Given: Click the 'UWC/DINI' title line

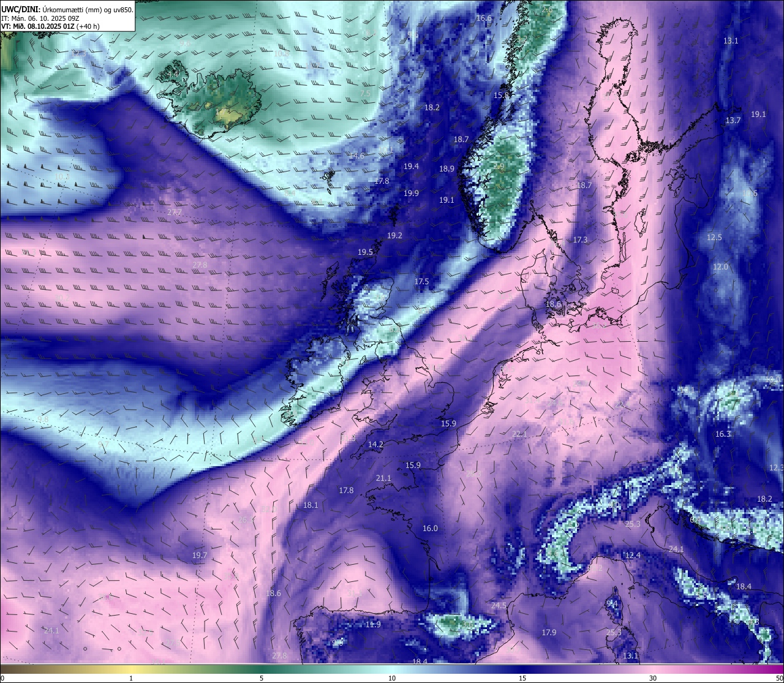Looking at the screenshot, I should coord(67,9).
